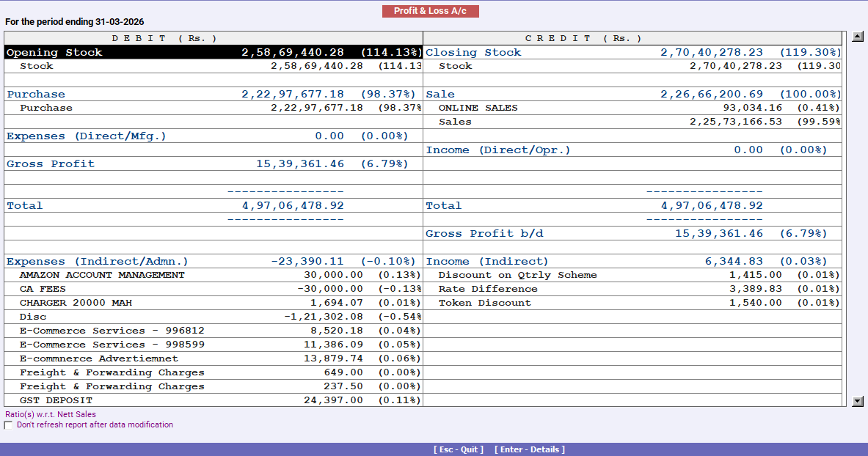Screen dimensions: 868x456
Task: Select the Profit & Loss A/c title banner
Action: (431, 11)
